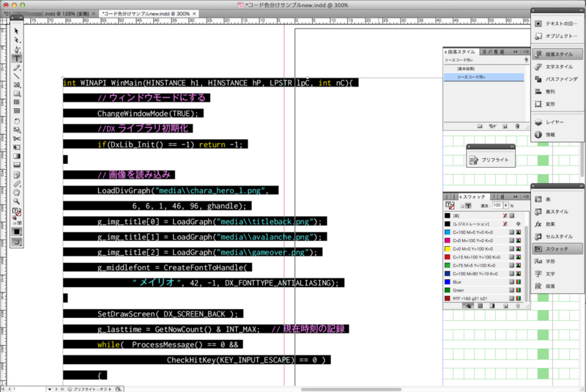
Task: Open オブジェクト… dock entry
Action: coord(557,36)
